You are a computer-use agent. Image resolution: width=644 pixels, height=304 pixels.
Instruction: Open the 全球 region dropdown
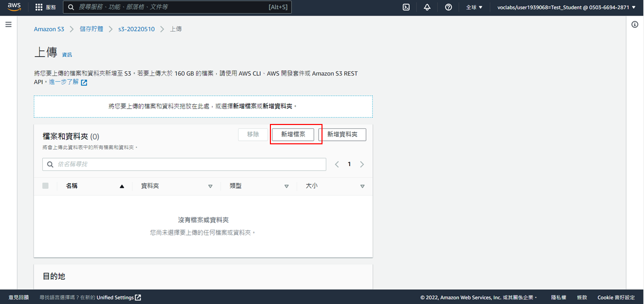click(x=474, y=7)
